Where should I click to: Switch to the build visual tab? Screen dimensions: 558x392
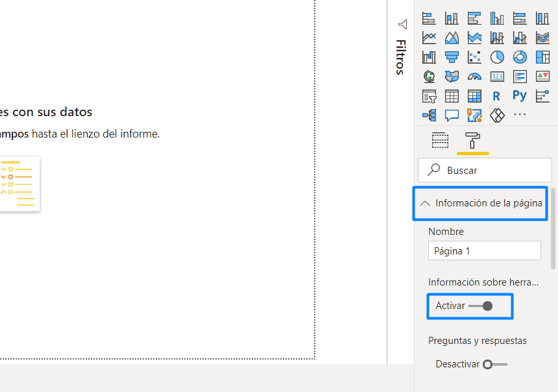coord(440,140)
